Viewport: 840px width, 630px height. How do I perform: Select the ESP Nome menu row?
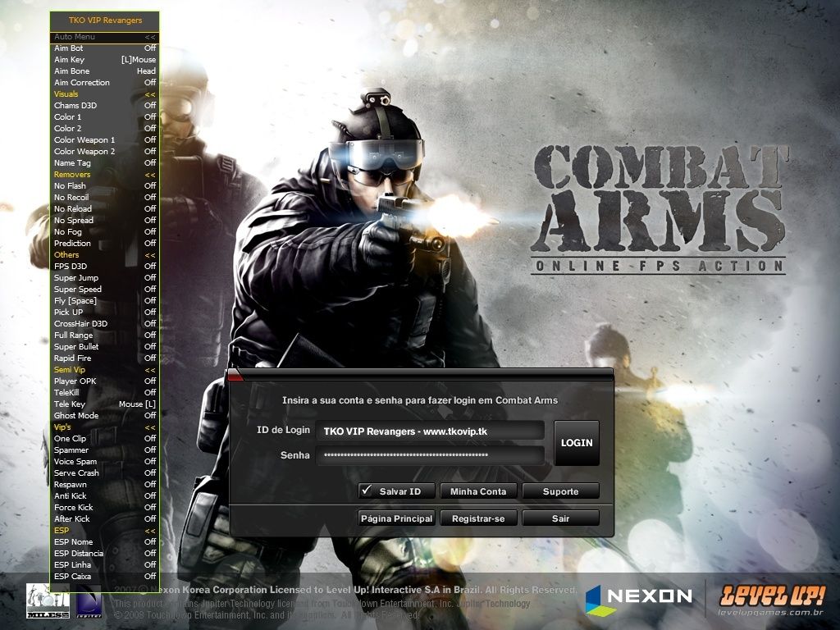point(105,542)
